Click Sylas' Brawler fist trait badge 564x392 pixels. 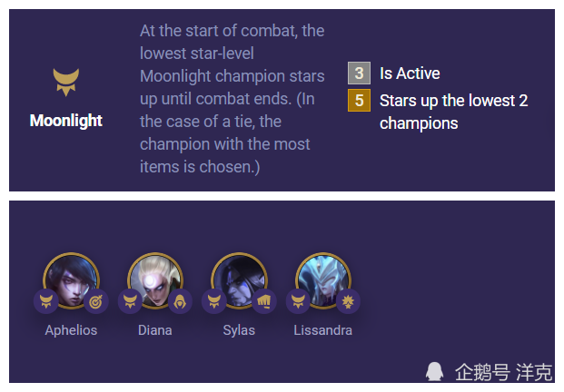264,301
